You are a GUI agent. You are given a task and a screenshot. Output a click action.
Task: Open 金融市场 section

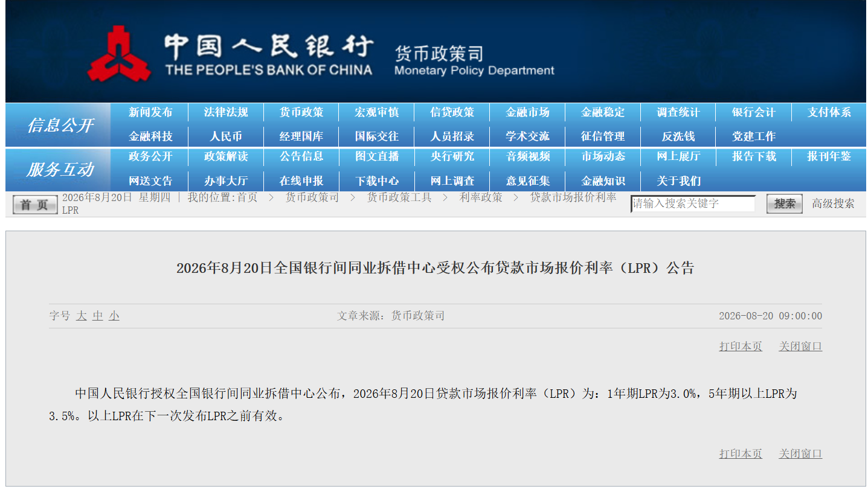pyautogui.click(x=528, y=112)
